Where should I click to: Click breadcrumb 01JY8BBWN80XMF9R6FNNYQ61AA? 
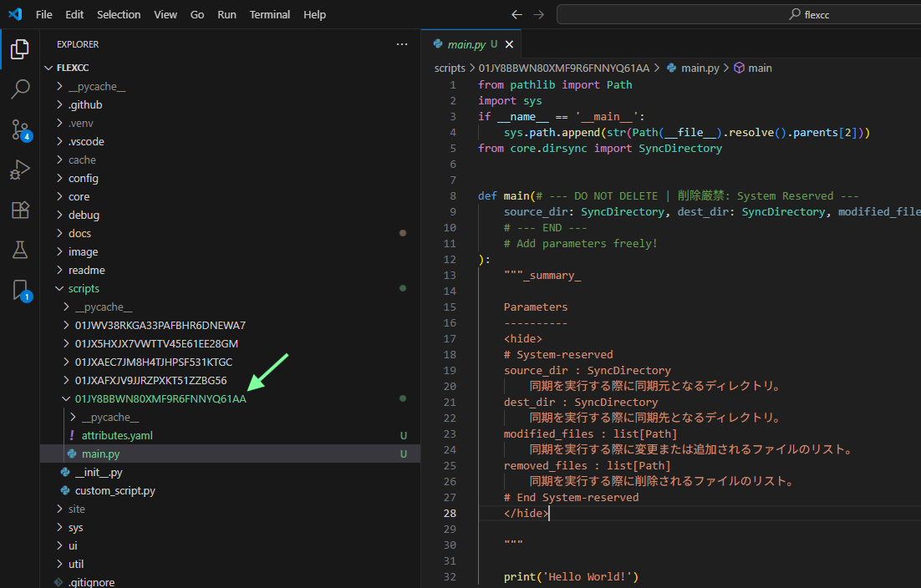pyautogui.click(x=564, y=68)
